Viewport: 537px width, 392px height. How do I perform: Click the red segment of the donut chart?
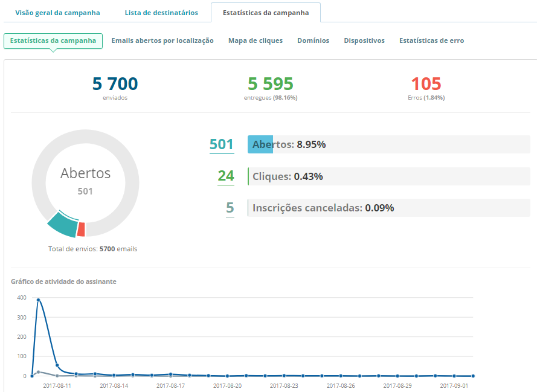coord(81,230)
